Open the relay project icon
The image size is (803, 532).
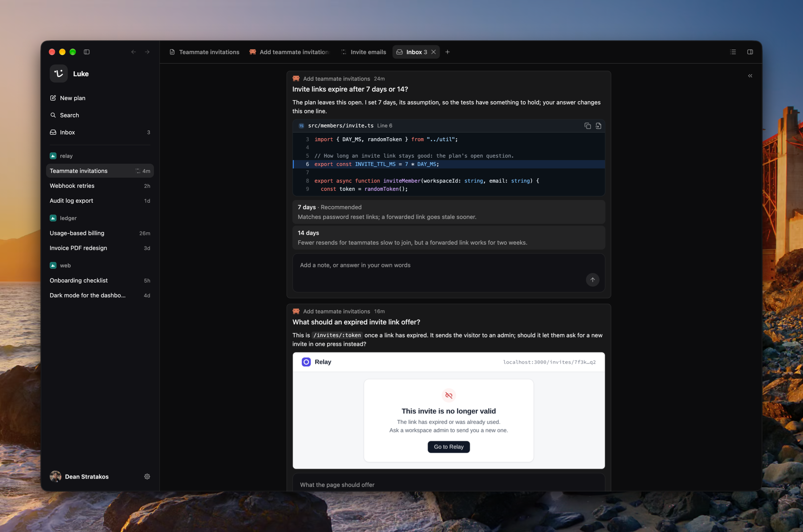[x=53, y=156]
